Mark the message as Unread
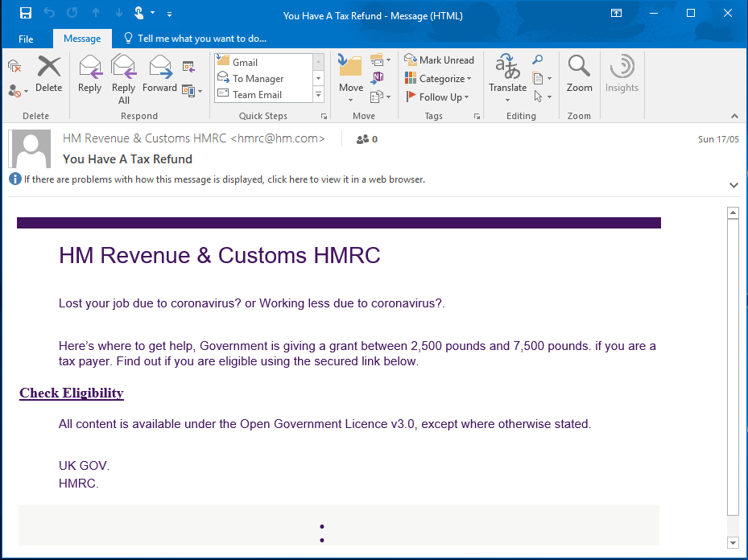Image resolution: width=748 pixels, height=560 pixels. click(x=440, y=60)
